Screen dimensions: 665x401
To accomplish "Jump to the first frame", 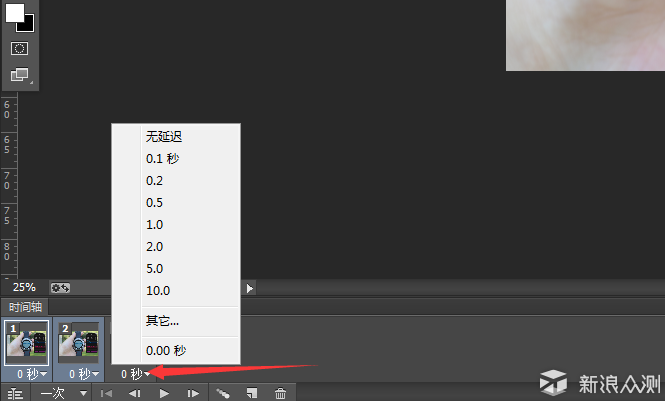I will [106, 394].
